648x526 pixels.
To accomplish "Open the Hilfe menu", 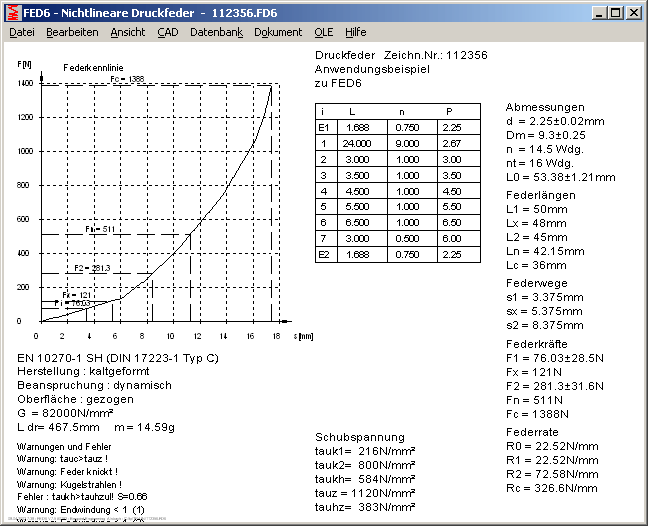I will pyautogui.click(x=356, y=32).
